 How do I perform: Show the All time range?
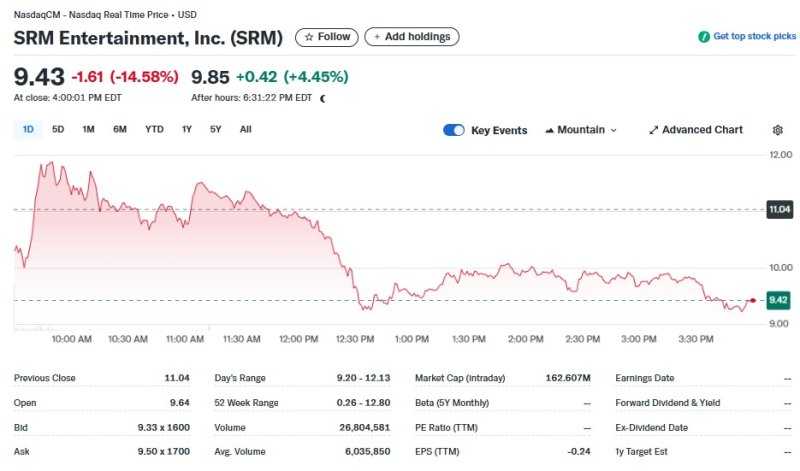pos(246,129)
